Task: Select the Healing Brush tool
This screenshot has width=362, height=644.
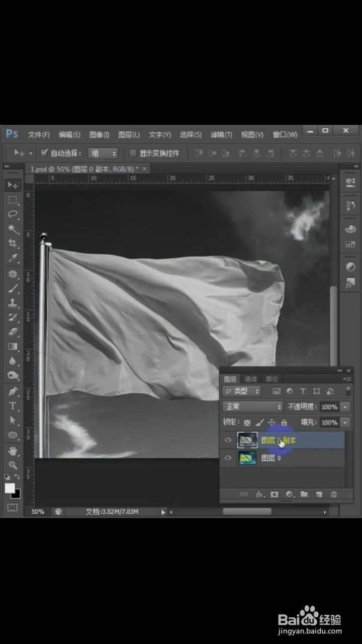Action: [13, 274]
